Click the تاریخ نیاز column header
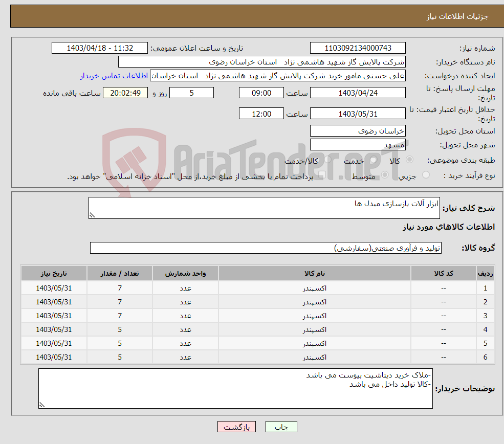The image size is (504, 444). point(54,273)
